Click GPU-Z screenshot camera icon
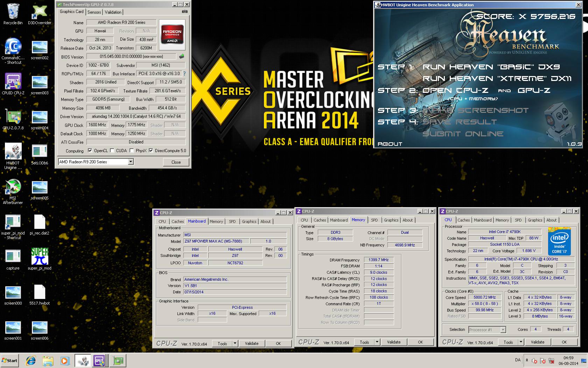Viewport: 588px width, 368px height. 184,12
